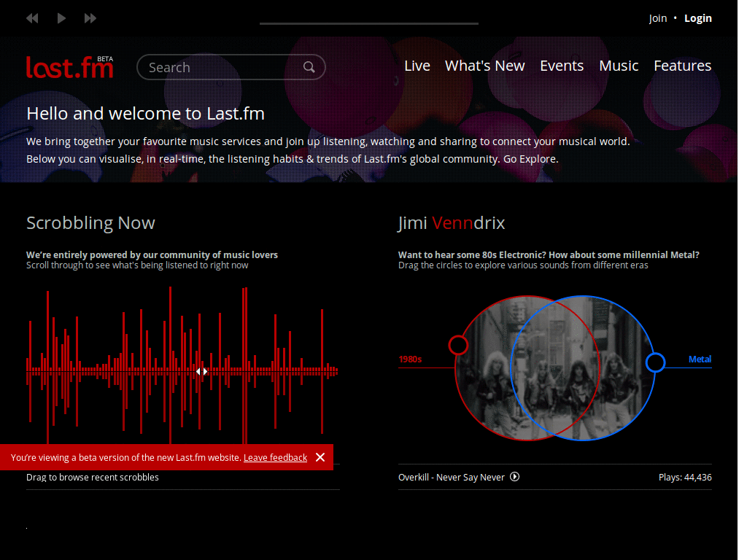
Task: Click the Hello and welcome to Last.fm heading
Action: pyautogui.click(x=145, y=114)
